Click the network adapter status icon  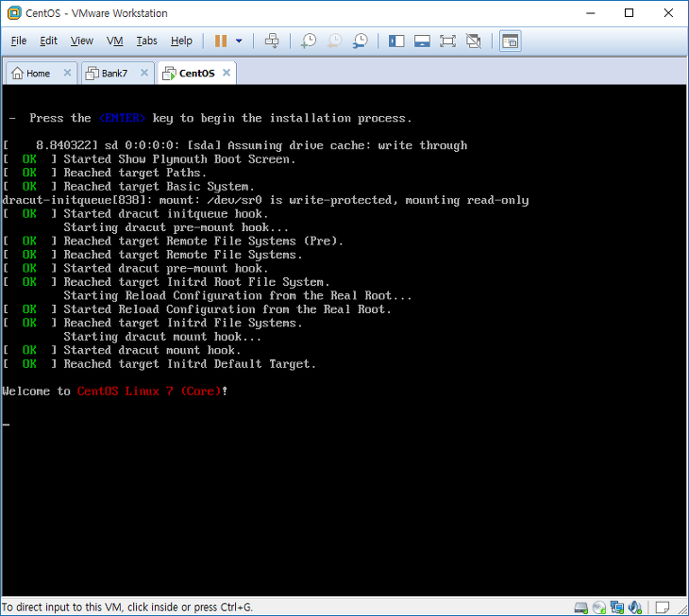[617, 608]
